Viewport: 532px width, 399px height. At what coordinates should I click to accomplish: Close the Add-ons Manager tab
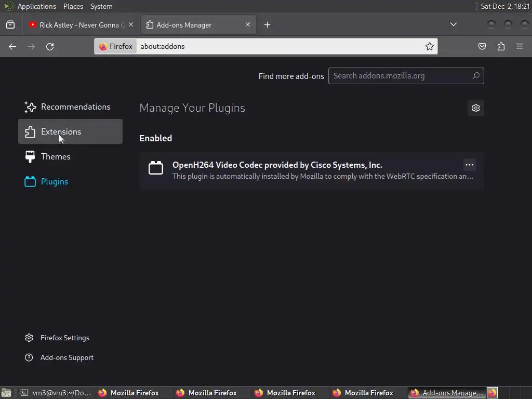click(x=248, y=25)
